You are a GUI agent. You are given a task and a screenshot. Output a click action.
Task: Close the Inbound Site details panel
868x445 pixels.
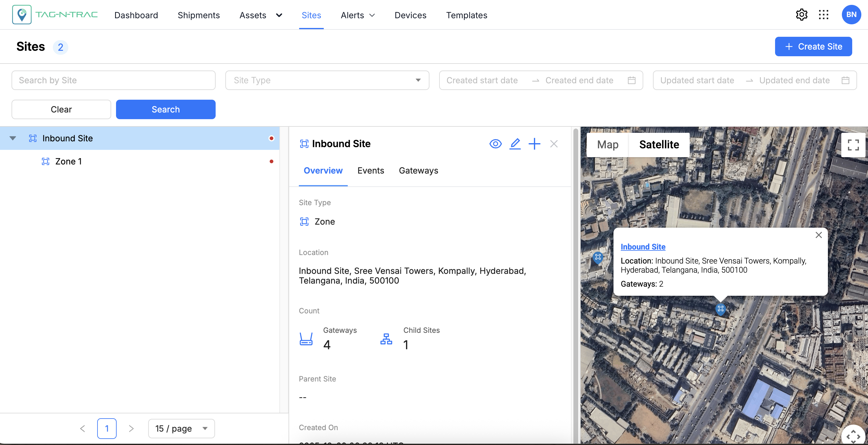pos(554,144)
